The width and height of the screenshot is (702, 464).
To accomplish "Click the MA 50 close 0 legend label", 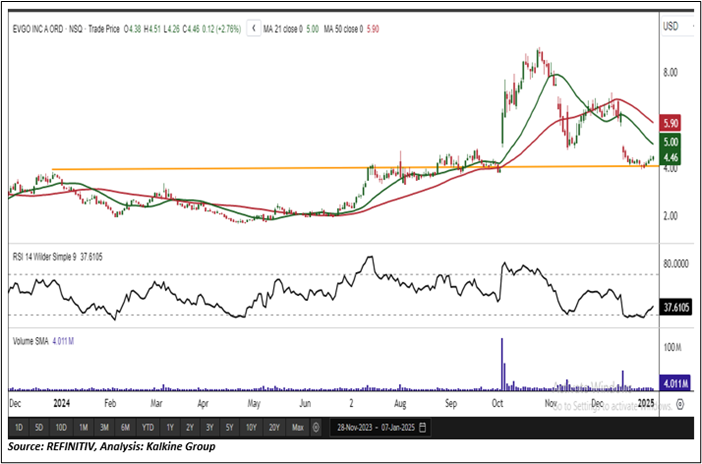I will pyautogui.click(x=344, y=29).
